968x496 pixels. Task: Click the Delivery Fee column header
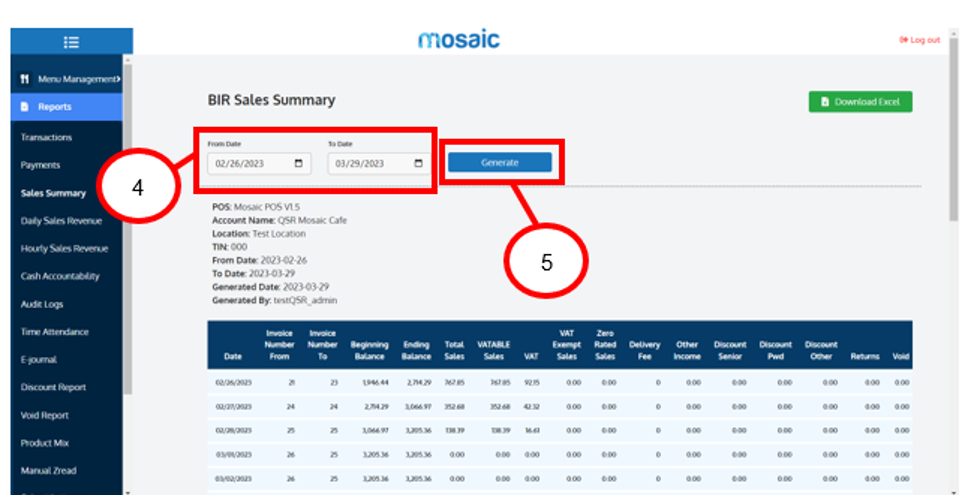point(645,350)
